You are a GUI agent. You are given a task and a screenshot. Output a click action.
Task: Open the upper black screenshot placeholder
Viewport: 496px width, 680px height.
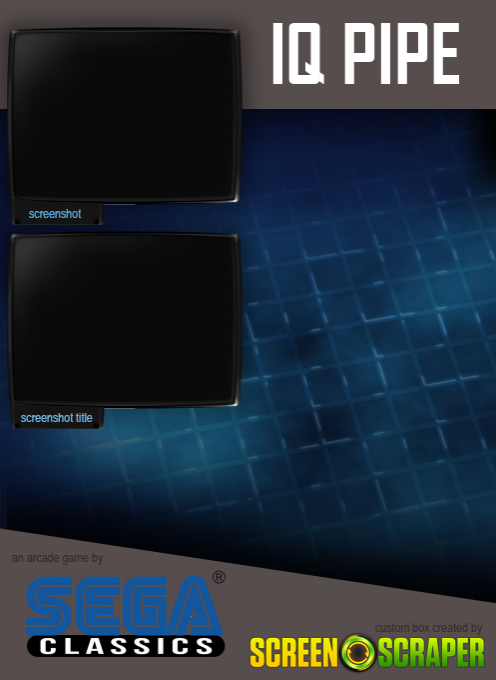pos(124,116)
